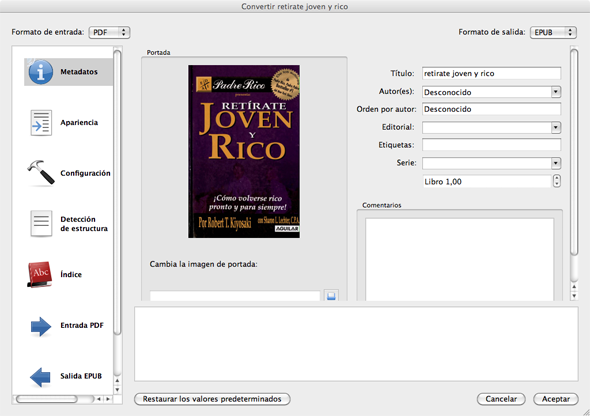Click the empty help description box
This screenshot has height=416, width=590.
point(356,344)
